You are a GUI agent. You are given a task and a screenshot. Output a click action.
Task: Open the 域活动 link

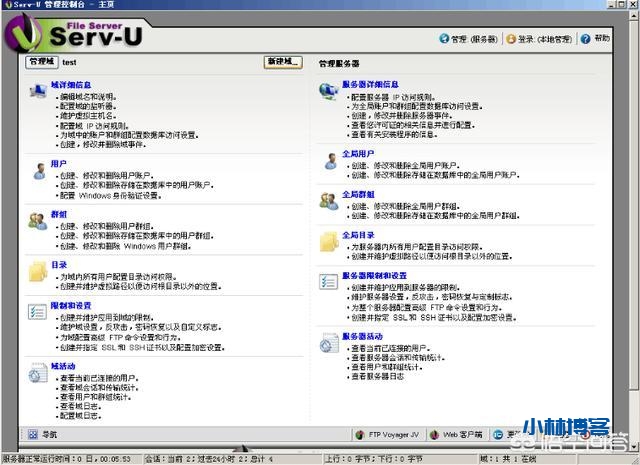[63, 366]
